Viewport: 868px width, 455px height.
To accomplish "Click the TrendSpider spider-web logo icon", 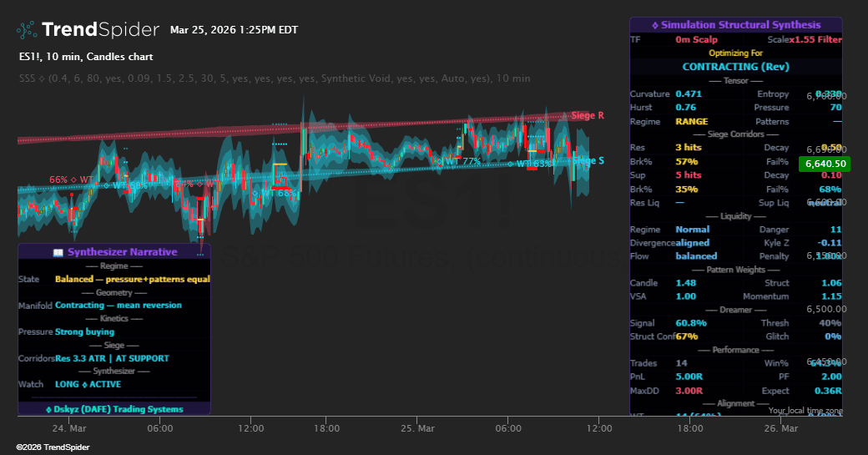I will [27, 30].
